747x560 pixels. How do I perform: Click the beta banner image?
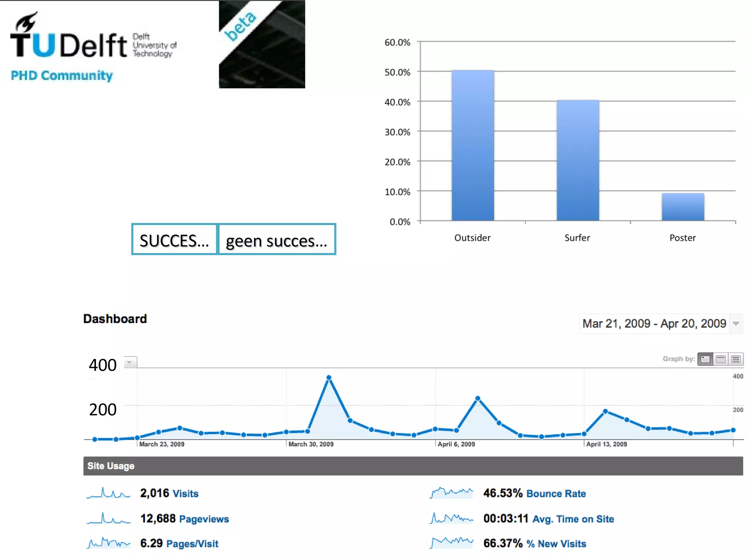262,44
